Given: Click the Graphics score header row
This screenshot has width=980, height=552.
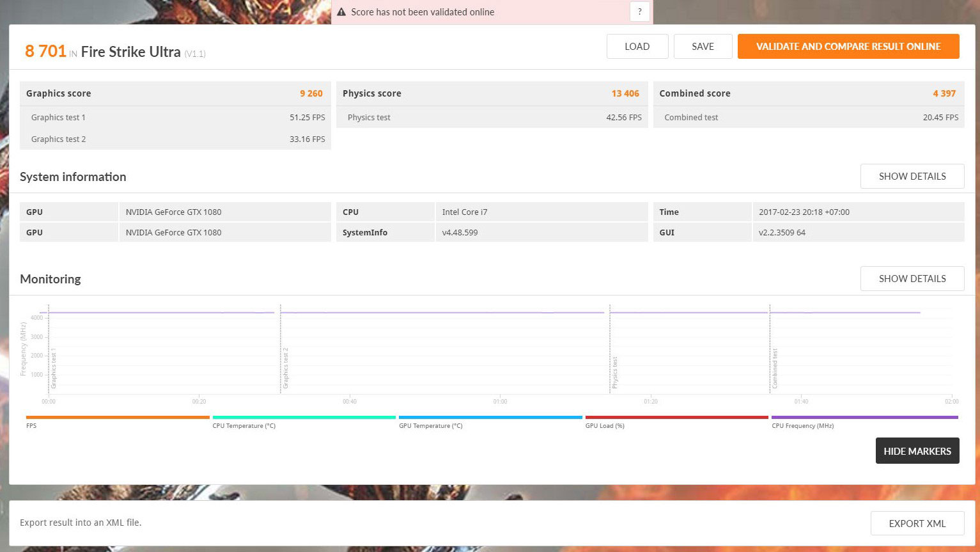Looking at the screenshot, I should tap(175, 93).
